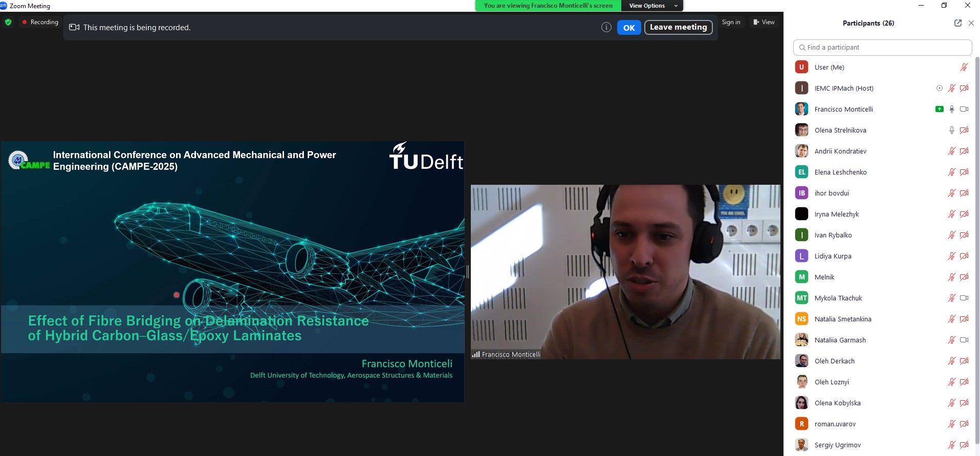This screenshot has height=456, width=980.
Task: Open the View layout menu
Action: coord(764,22)
